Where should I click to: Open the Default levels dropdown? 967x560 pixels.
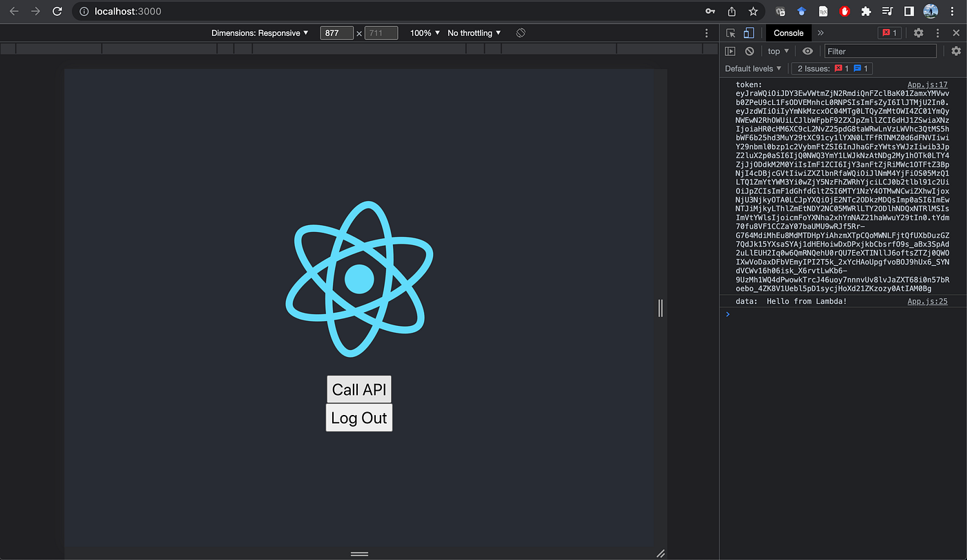click(754, 68)
